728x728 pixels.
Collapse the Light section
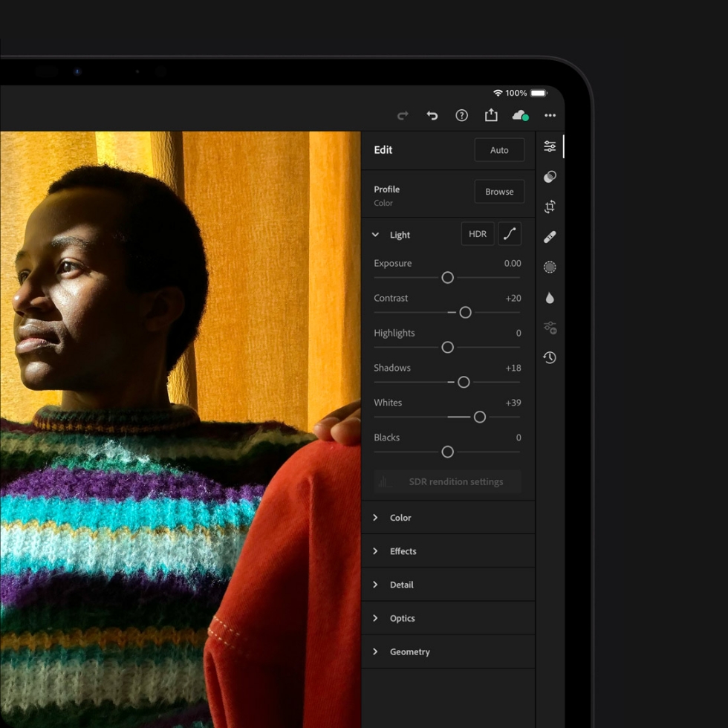(376, 235)
